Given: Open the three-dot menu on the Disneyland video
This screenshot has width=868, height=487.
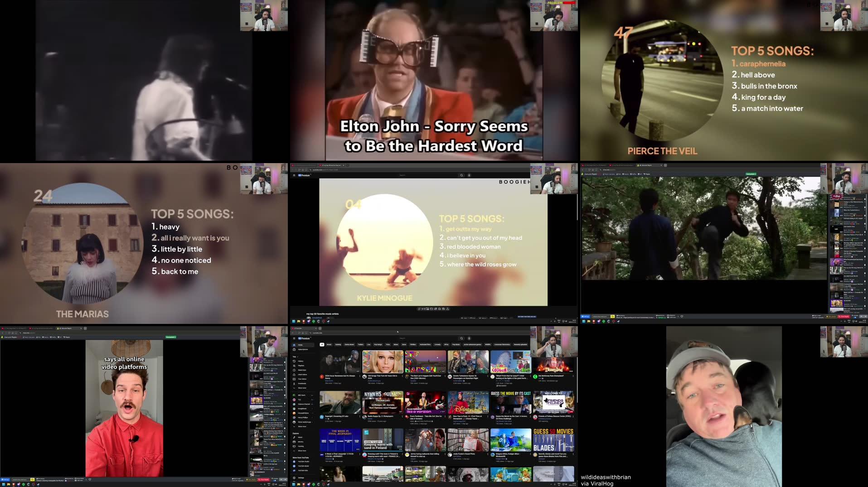Looking at the screenshot, I should pyautogui.click(x=573, y=376).
